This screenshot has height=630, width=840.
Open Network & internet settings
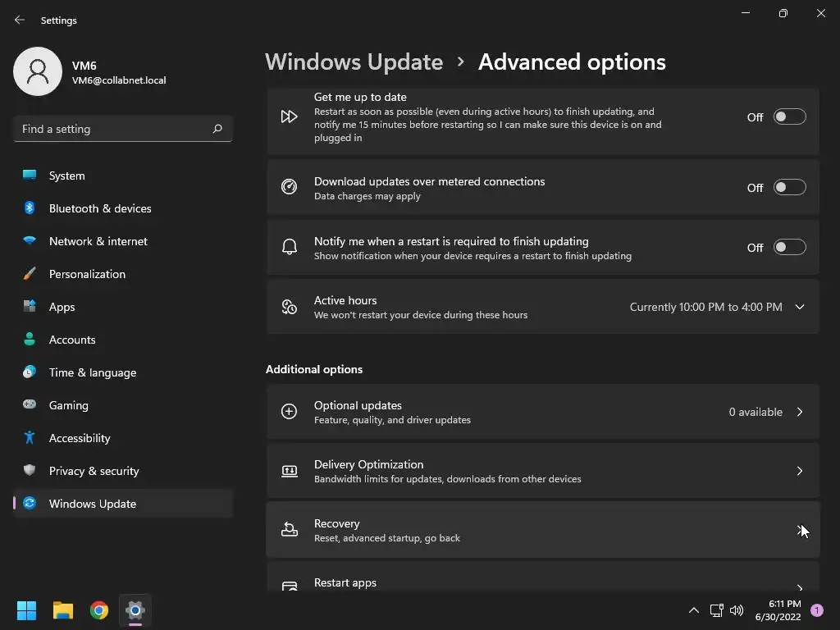(x=123, y=241)
